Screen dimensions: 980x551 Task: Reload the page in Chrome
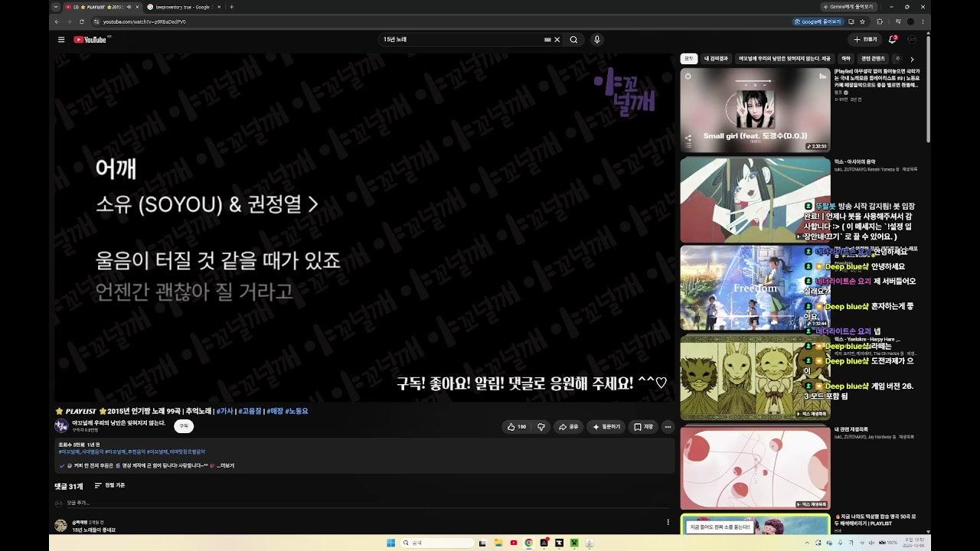(x=82, y=21)
